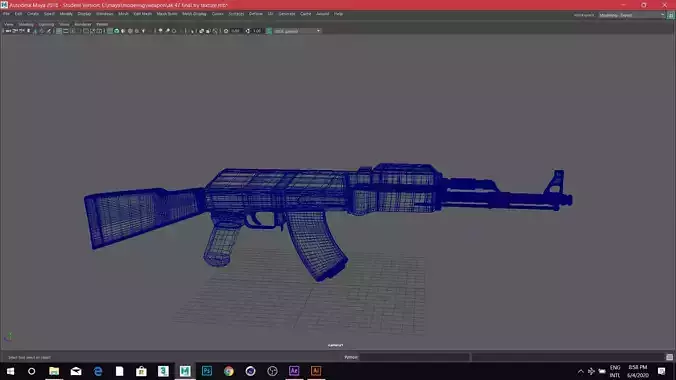676x380 pixels.
Task: Open the viewport View panel menu
Action: point(9,25)
